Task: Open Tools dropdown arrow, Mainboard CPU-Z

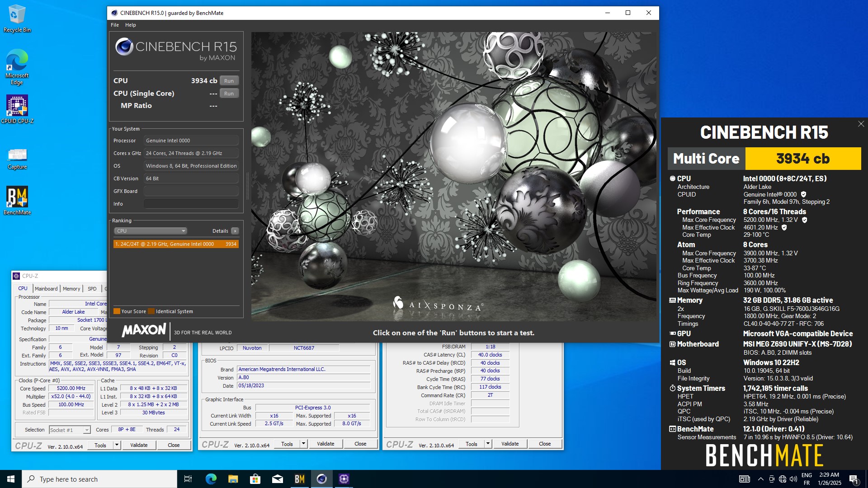Action: click(304, 444)
